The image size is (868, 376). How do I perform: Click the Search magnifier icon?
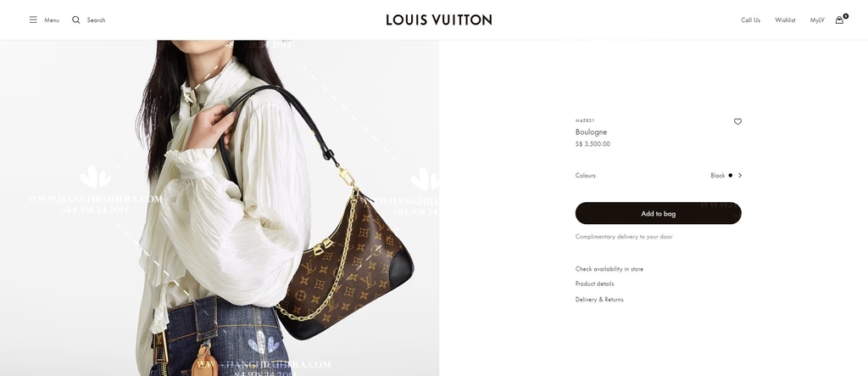tap(75, 20)
